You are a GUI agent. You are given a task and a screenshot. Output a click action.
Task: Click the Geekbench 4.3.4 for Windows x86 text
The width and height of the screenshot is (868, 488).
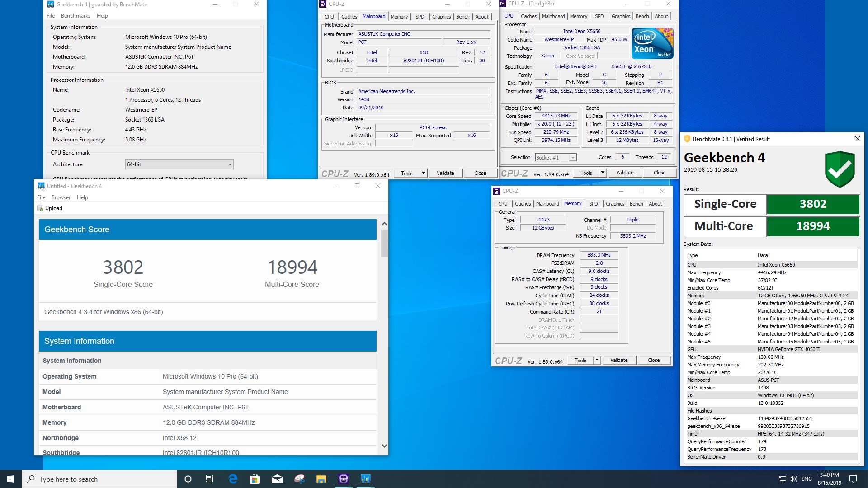pos(104,312)
